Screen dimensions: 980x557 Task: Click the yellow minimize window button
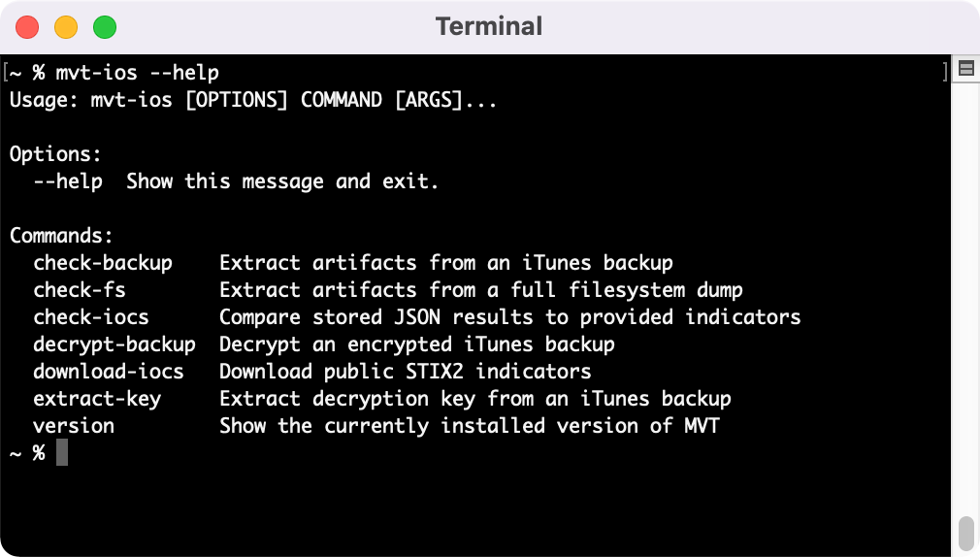[66, 27]
